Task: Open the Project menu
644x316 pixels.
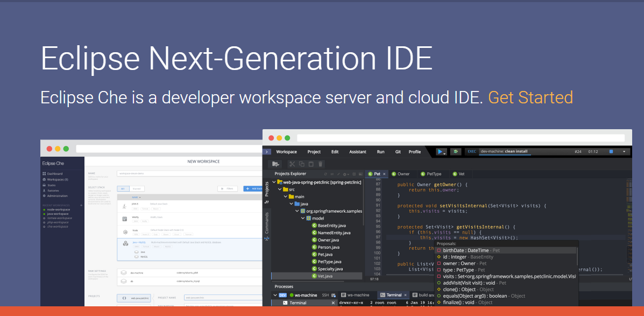Action: click(x=314, y=152)
